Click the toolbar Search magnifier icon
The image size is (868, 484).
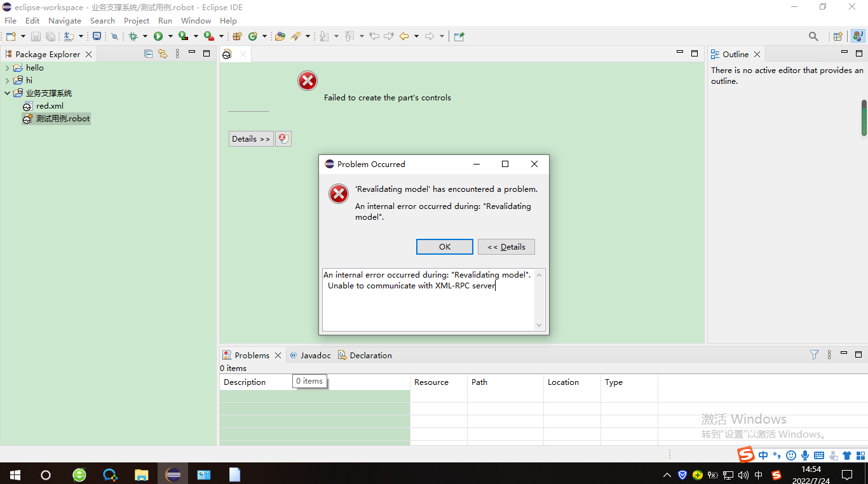[813, 36]
